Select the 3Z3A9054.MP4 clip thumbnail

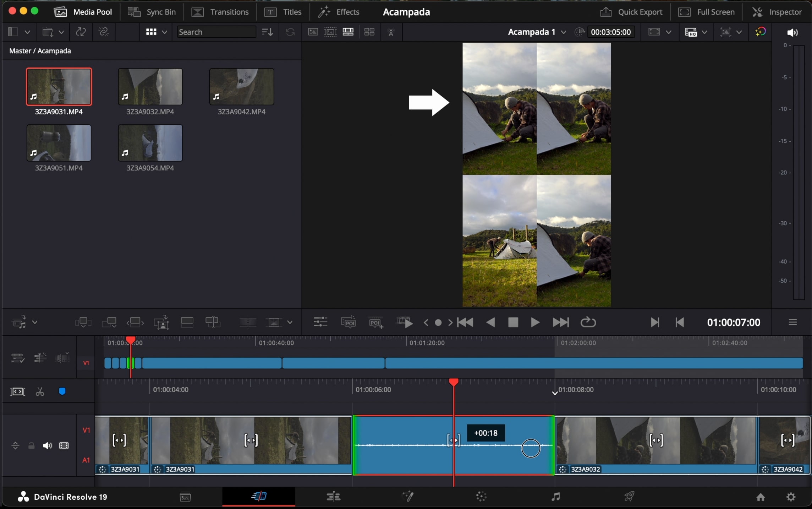150,143
